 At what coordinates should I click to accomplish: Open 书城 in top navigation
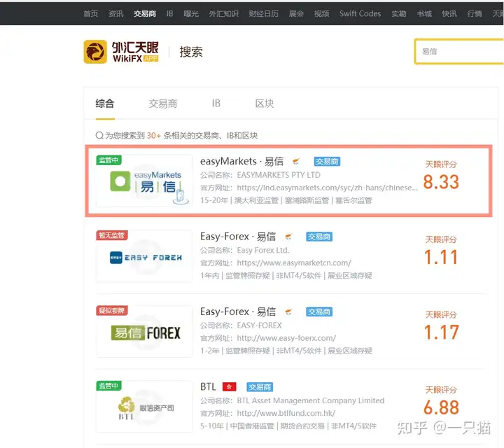424,13
